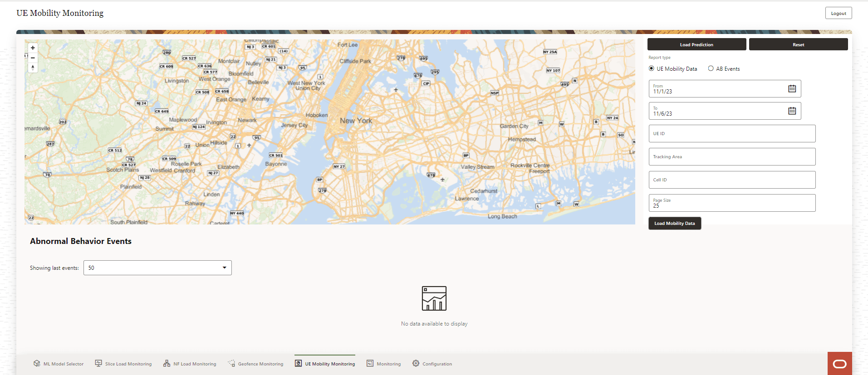Viewport: 868px width, 375px height.
Task: Click the Load Mobility Data button
Action: coord(675,223)
